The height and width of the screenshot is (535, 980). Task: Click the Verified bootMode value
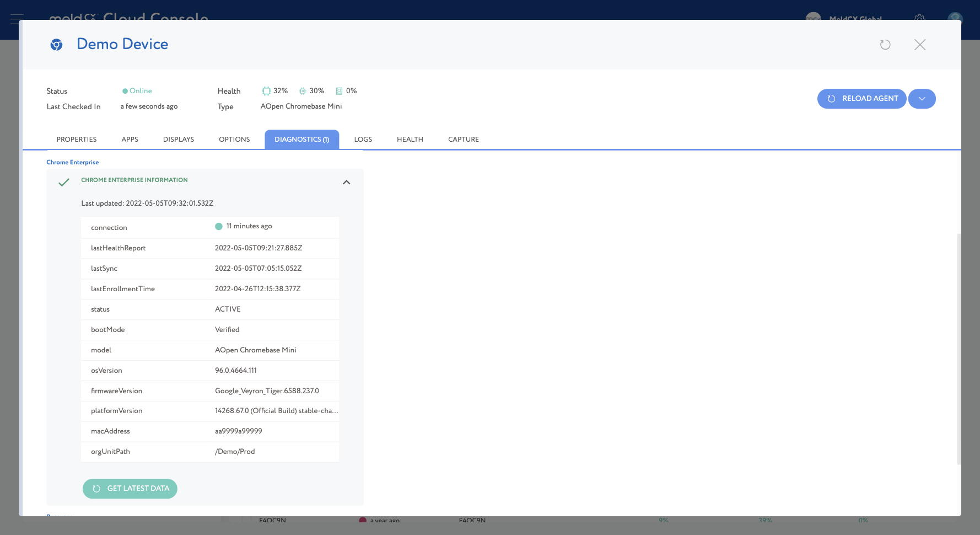click(x=227, y=330)
